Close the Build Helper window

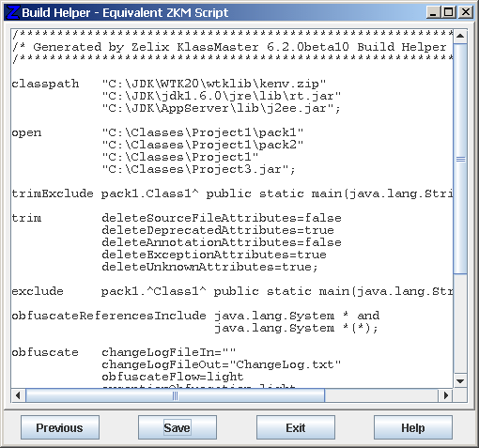coord(465,12)
